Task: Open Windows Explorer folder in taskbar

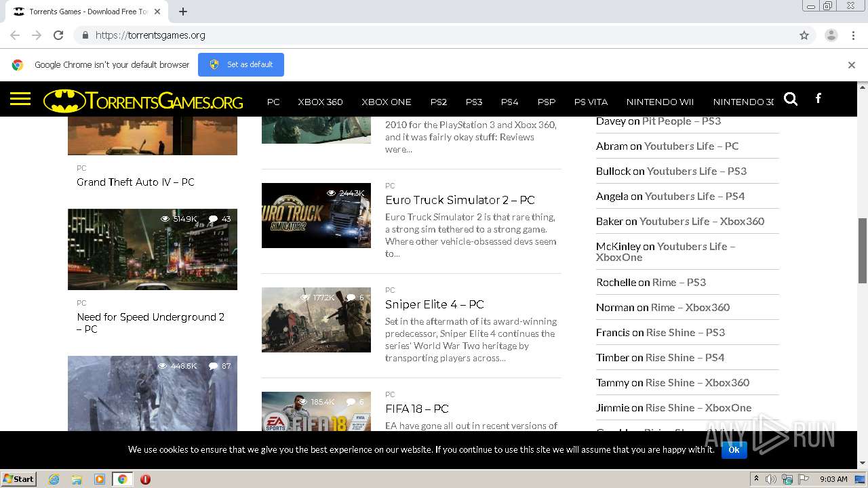Action: 77,479
